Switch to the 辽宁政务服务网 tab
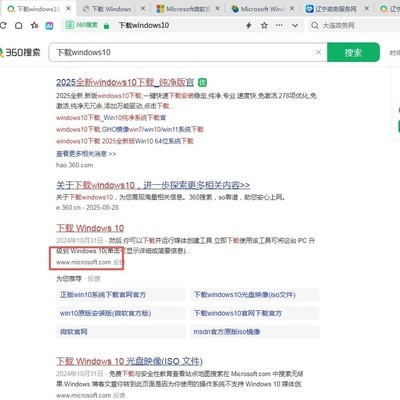Image resolution: width=400 pixels, height=400 pixels. pos(337,9)
